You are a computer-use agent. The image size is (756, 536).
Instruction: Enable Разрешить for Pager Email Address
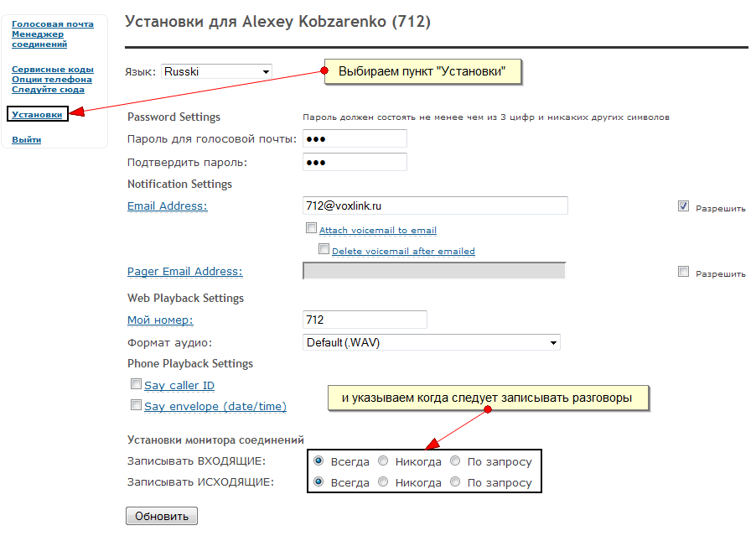[684, 272]
